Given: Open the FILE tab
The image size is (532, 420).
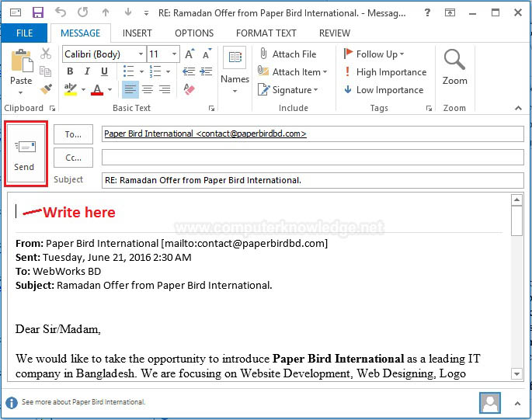Looking at the screenshot, I should tap(24, 33).
